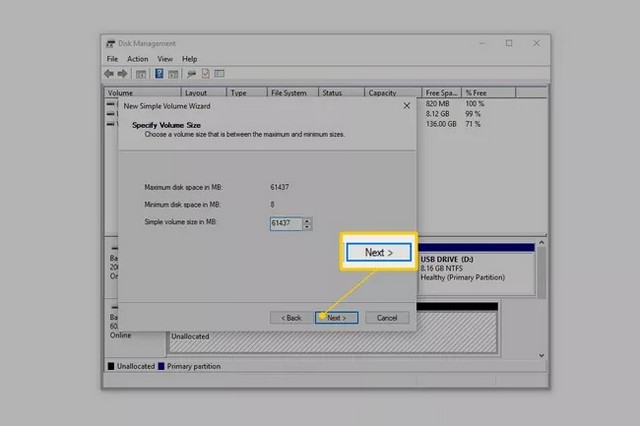The image size is (640, 426).
Task: Click the Disk Management title bar icon
Action: (109, 44)
